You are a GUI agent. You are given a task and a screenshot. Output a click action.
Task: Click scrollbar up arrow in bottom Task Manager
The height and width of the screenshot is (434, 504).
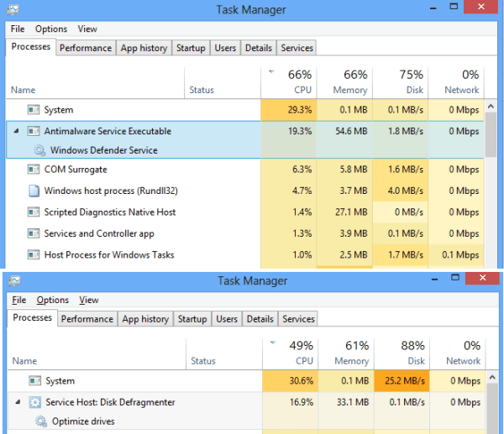pos(492,378)
